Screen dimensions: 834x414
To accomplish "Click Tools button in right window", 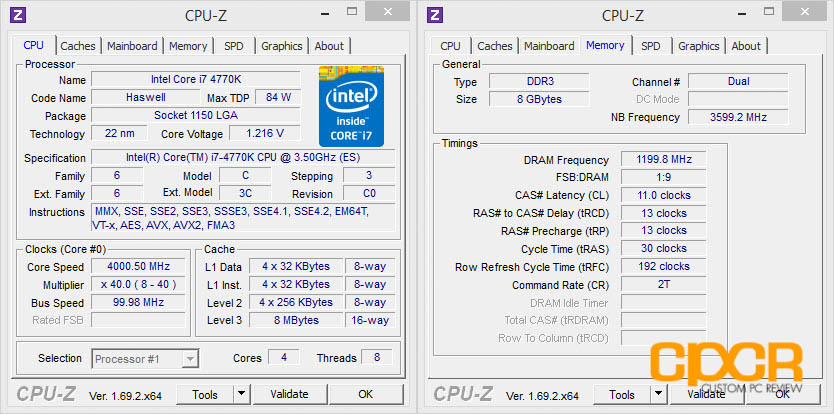I will tap(622, 394).
